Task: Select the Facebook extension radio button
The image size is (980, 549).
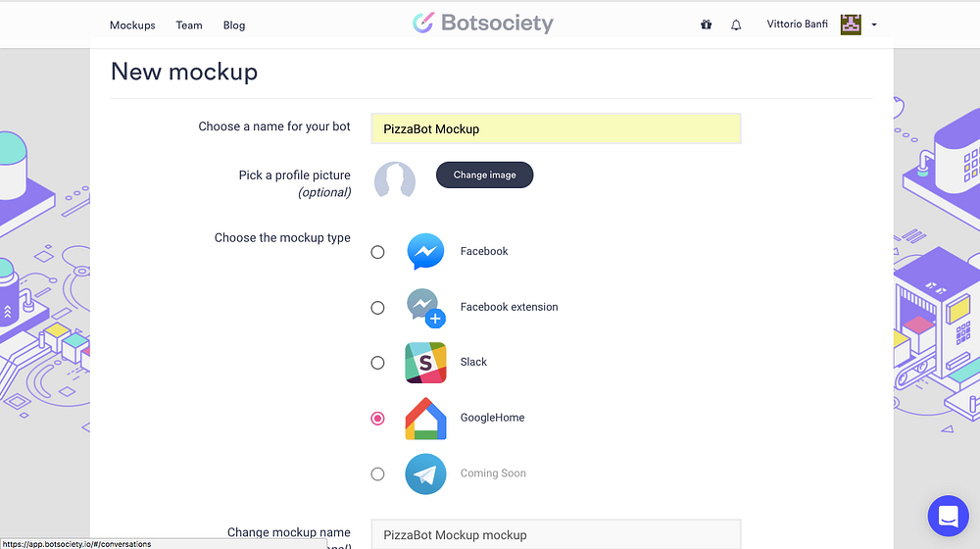Action: [x=377, y=308]
